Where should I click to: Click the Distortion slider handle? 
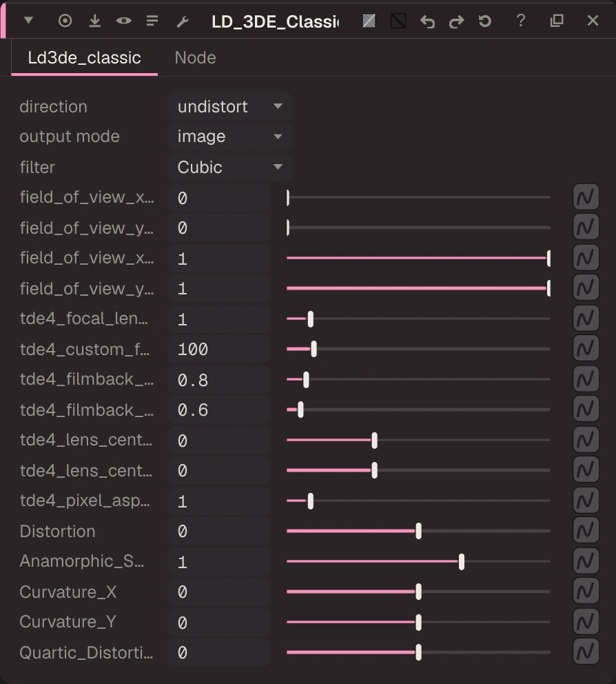pyautogui.click(x=418, y=531)
